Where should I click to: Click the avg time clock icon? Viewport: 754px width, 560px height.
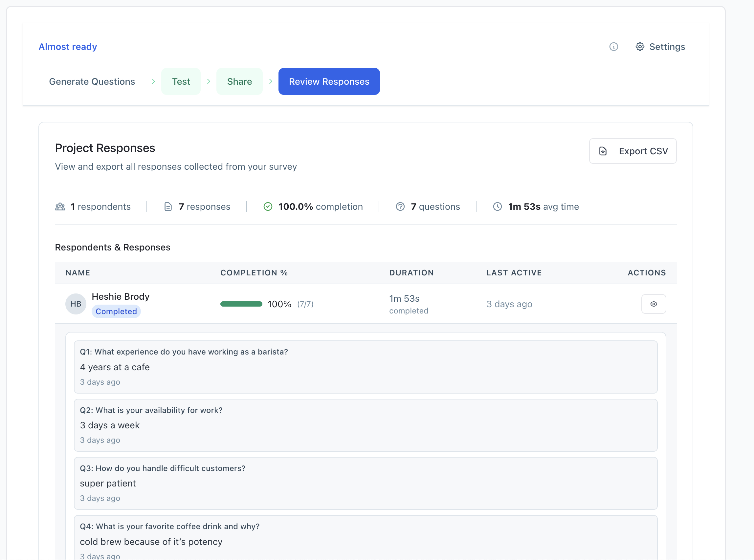pyautogui.click(x=497, y=206)
